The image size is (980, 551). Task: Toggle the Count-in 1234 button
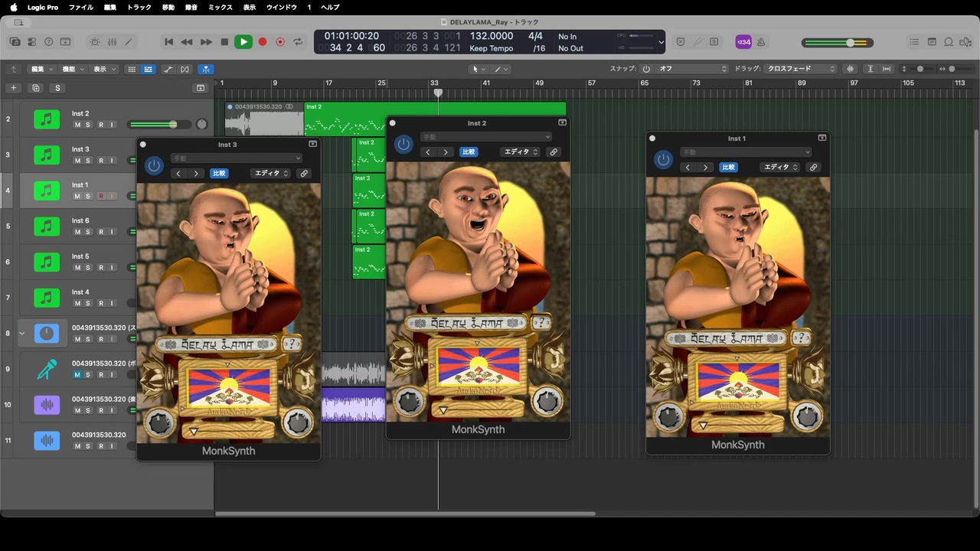743,42
